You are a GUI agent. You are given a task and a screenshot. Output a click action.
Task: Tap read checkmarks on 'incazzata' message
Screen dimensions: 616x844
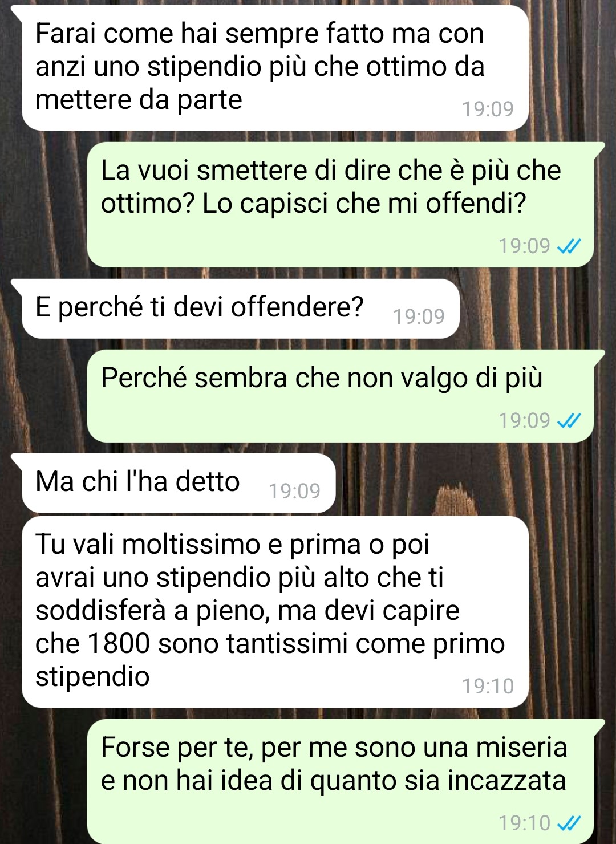point(569,823)
